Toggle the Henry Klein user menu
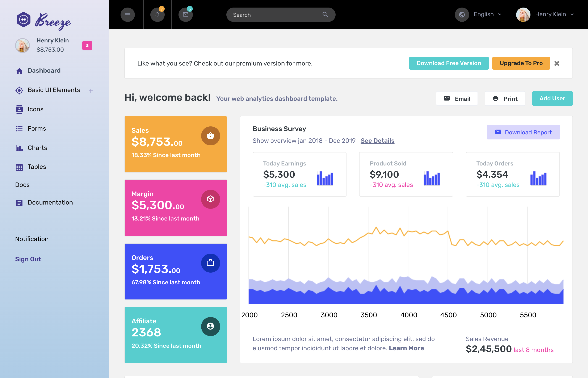Image resolution: width=588 pixels, height=378 pixels. tap(546, 14)
